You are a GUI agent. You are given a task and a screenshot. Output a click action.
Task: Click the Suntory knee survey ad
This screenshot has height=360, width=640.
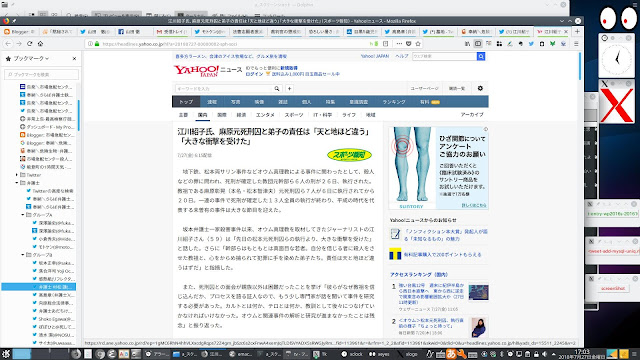click(438, 168)
